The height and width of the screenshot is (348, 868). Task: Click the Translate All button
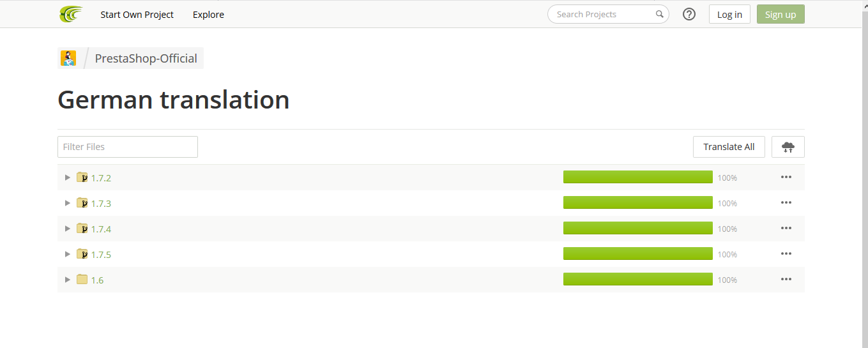click(x=729, y=147)
